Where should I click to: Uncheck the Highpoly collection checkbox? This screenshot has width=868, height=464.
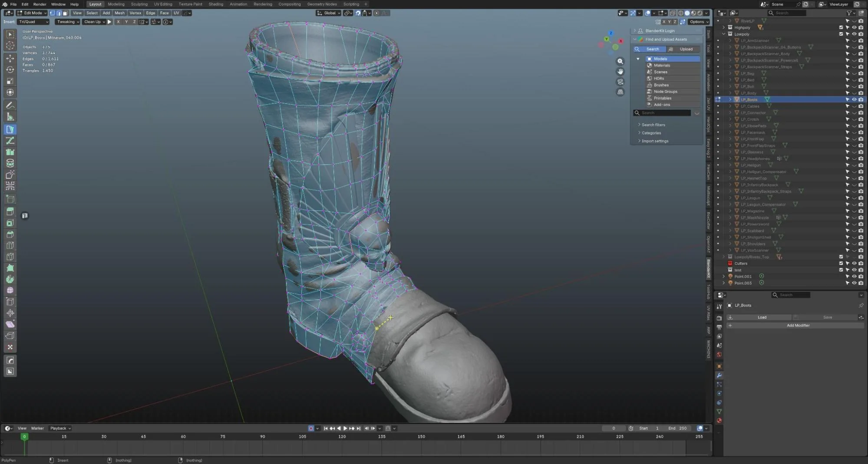(x=841, y=27)
